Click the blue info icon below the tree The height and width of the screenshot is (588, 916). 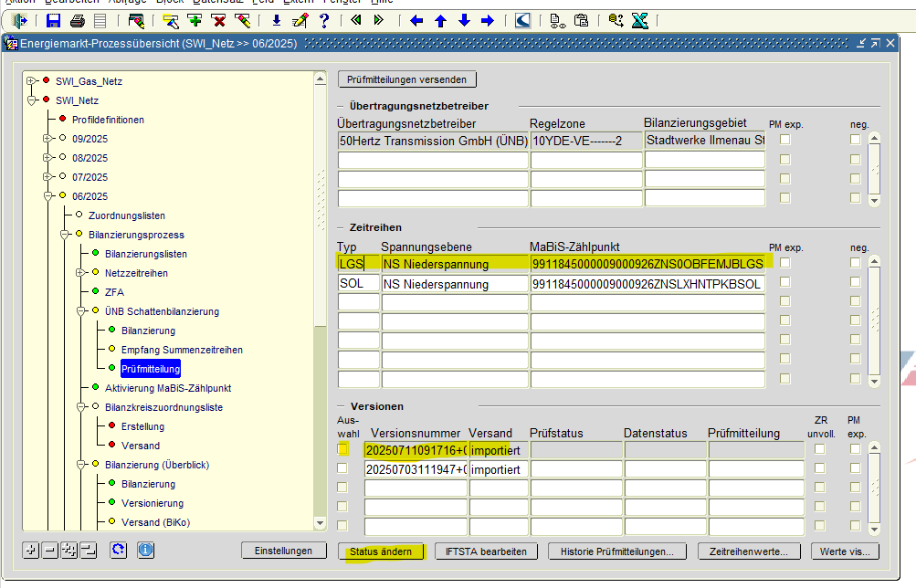(x=146, y=550)
